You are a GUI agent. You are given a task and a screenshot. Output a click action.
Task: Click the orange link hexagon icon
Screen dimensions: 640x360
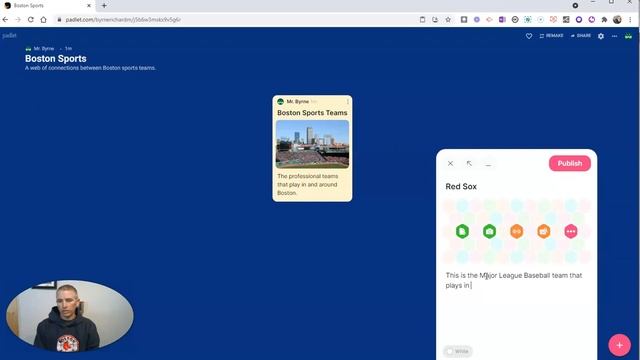(x=516, y=231)
